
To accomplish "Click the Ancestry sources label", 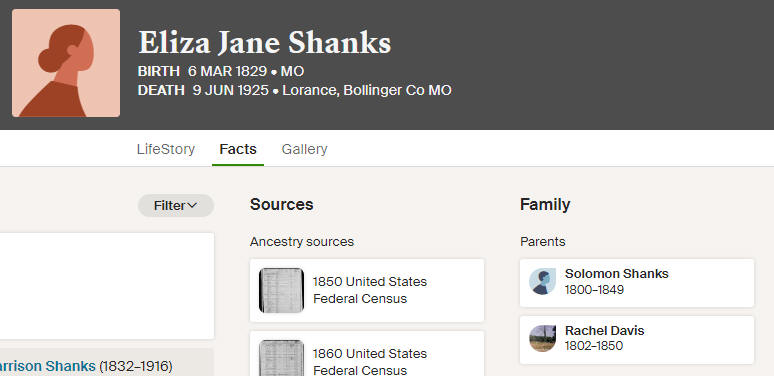I will 302,242.
